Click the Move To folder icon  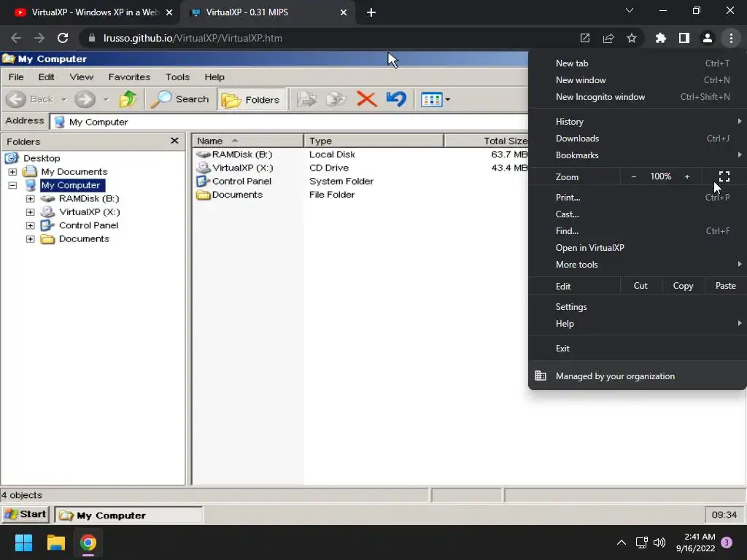pos(306,99)
